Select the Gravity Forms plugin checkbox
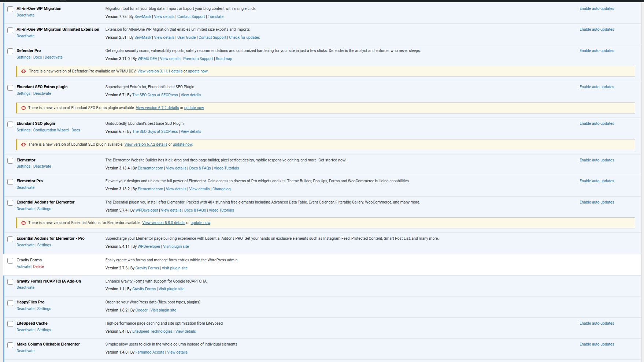Viewport: 644px width, 362px height. (10, 261)
